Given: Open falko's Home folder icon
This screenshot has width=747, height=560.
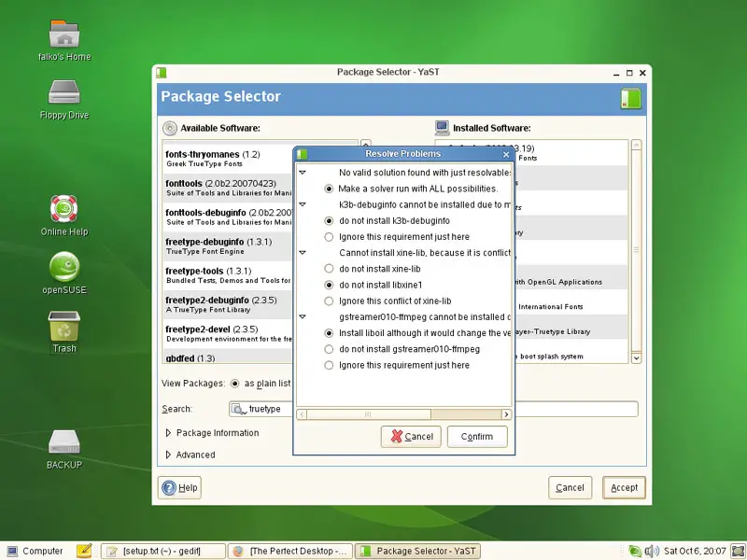Looking at the screenshot, I should point(64,35).
